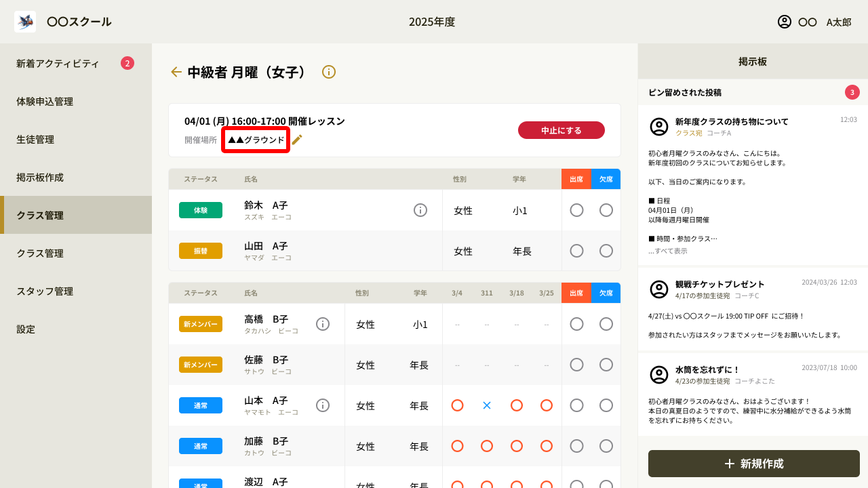Click pinned posts count badge
Viewport: 868px width, 488px height.
pyautogui.click(x=852, y=92)
